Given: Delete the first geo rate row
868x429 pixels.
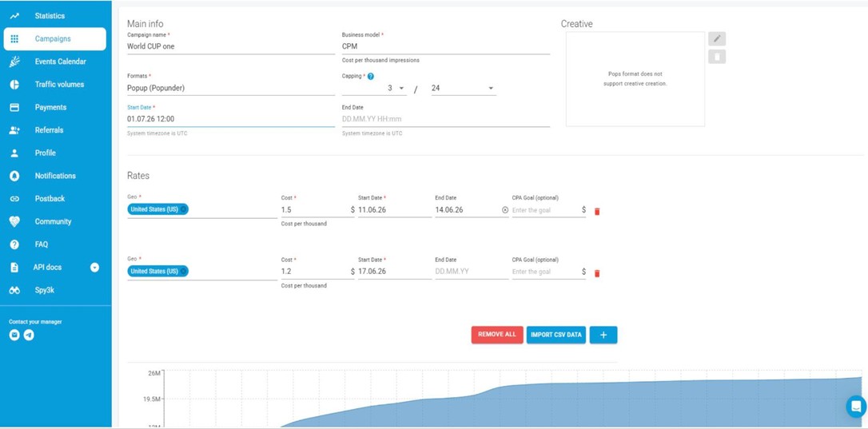Looking at the screenshot, I should 597,211.
